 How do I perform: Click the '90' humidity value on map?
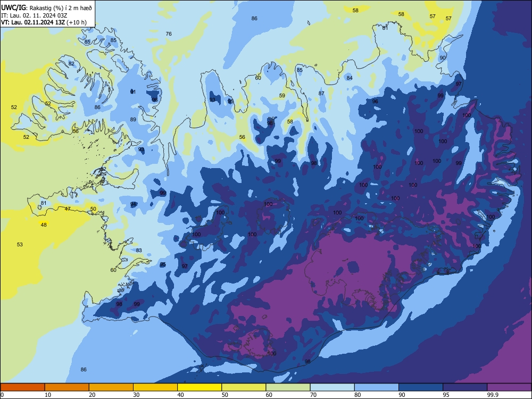point(443,57)
